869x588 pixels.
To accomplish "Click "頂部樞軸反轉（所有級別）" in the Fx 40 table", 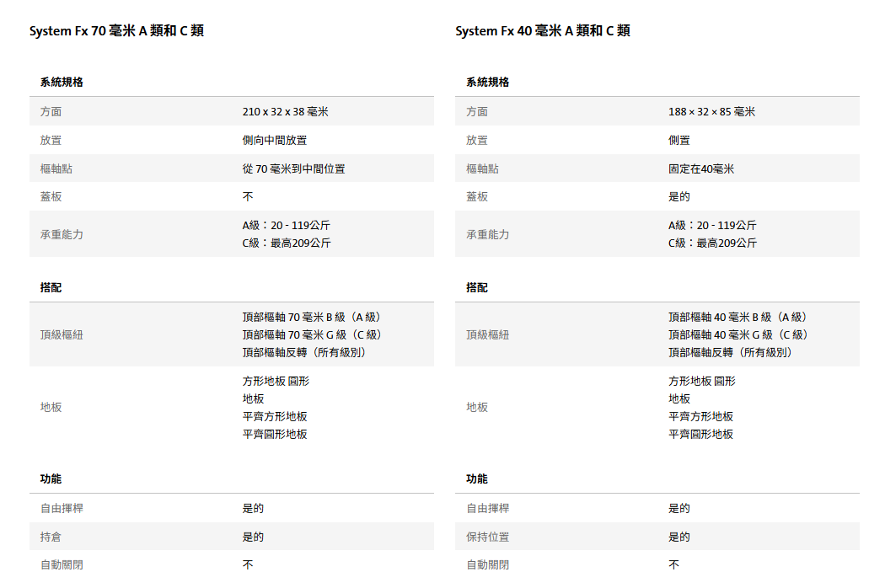I will coord(731,353).
